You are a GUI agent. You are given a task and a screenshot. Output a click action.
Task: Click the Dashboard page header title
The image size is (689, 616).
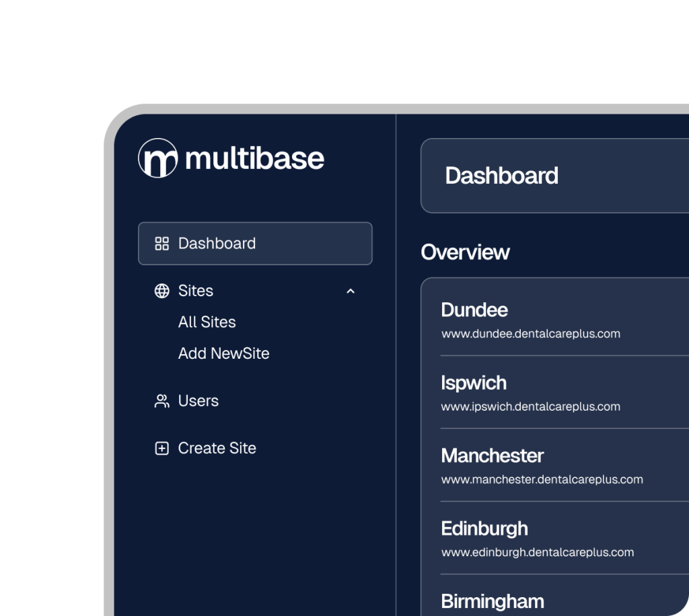501,176
